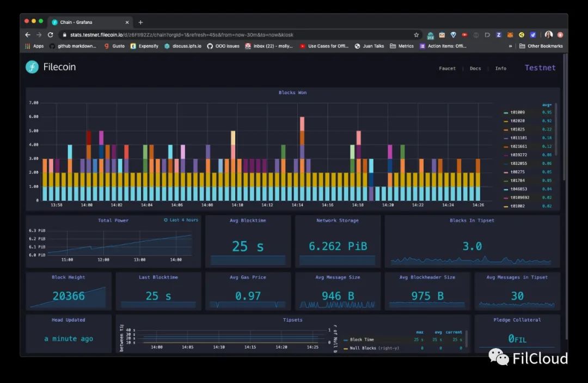Open the Network Storage panel title menu
Image resolution: width=588 pixels, height=383 pixels.
tap(338, 220)
